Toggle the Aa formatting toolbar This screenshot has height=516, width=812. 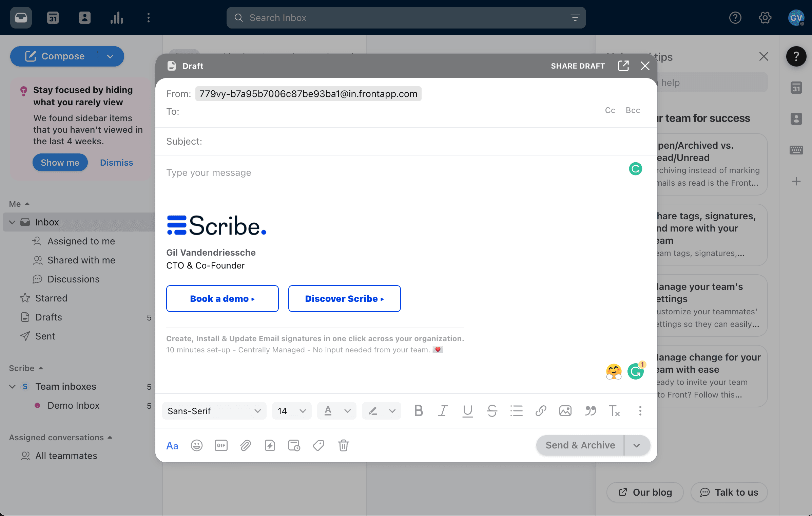click(x=172, y=445)
